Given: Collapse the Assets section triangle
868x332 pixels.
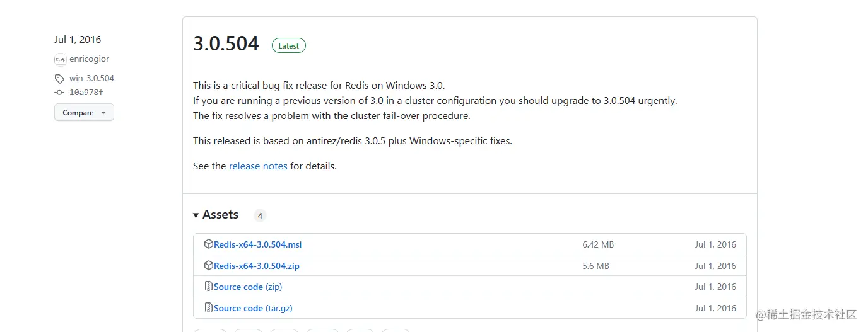Looking at the screenshot, I should 196,215.
